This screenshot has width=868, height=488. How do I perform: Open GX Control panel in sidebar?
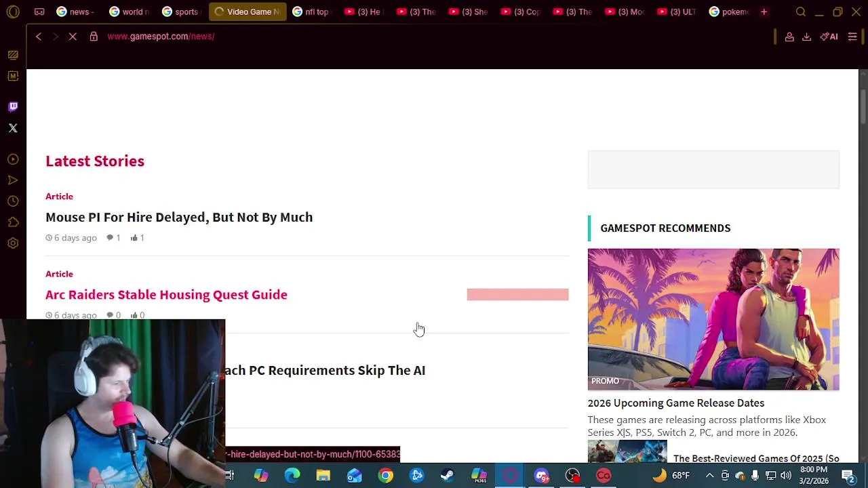pyautogui.click(x=13, y=55)
